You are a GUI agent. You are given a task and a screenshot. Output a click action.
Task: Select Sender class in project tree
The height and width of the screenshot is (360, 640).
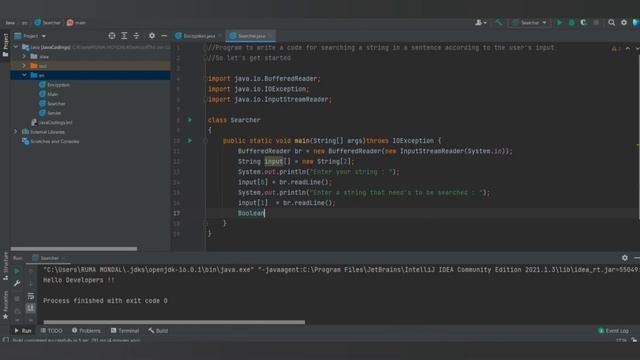coord(50,113)
